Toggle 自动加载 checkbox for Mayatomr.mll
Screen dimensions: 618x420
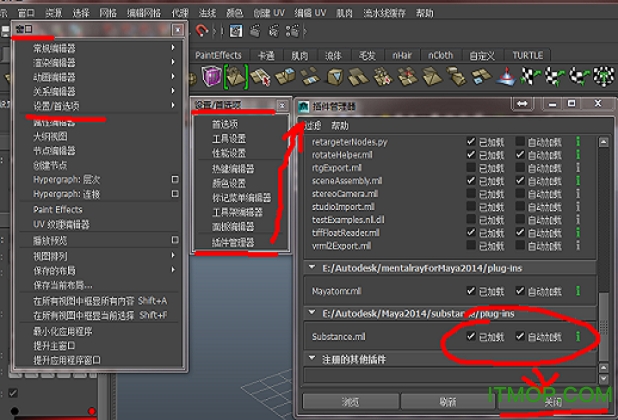[520, 291]
